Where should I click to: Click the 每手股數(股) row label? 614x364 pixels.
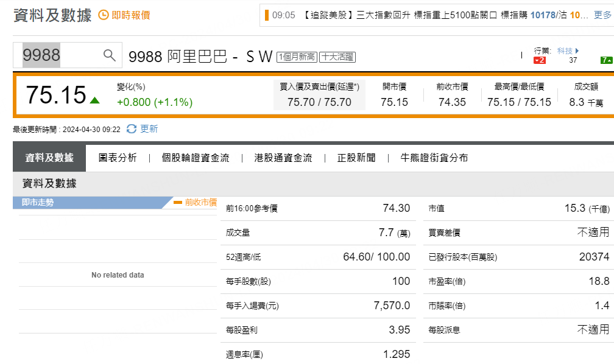tap(249, 281)
